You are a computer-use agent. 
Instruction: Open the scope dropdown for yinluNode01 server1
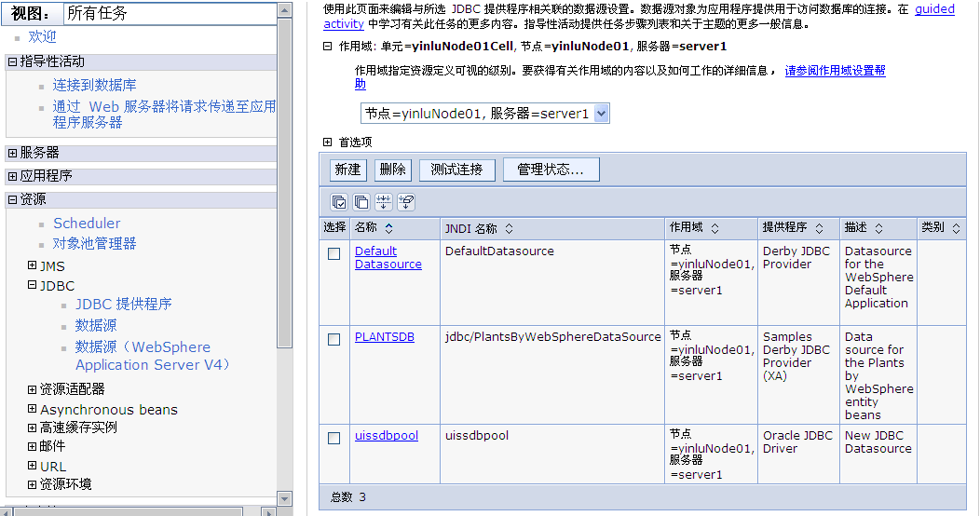601,114
